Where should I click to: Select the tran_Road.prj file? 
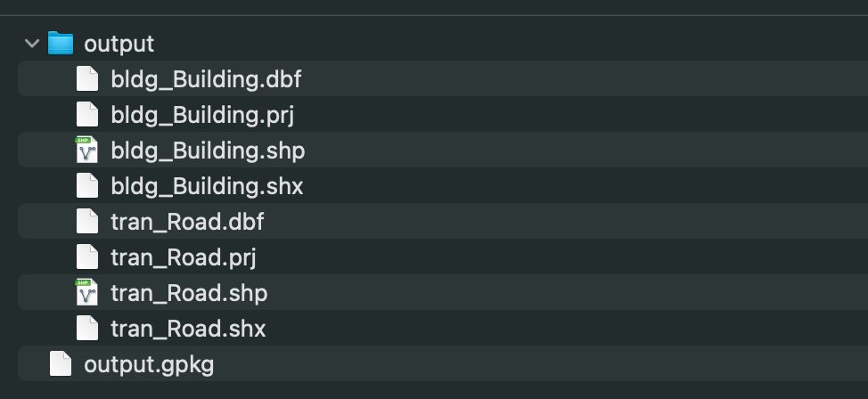(x=184, y=257)
